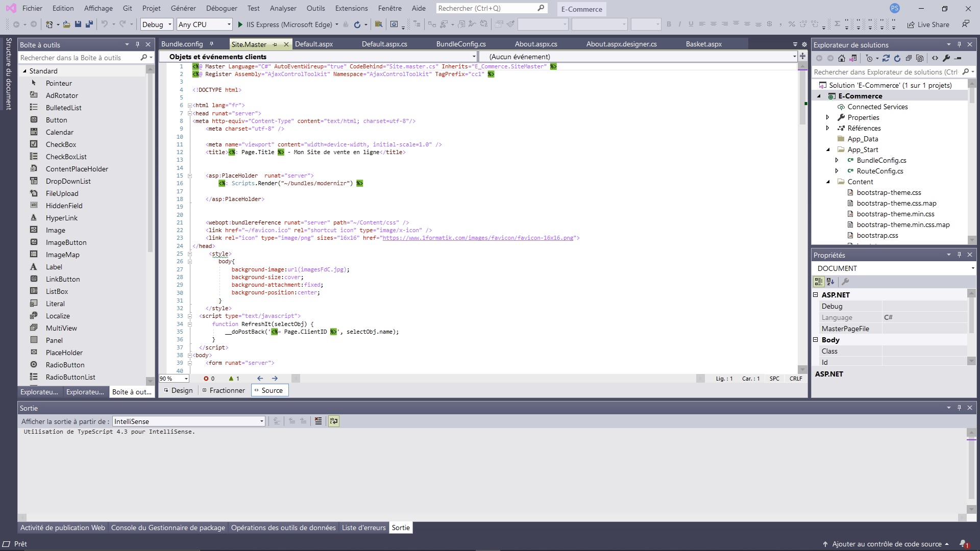Toggle auto-hide pin of Boîte à outils
Image resolution: width=980 pixels, height=551 pixels.
[x=137, y=44]
